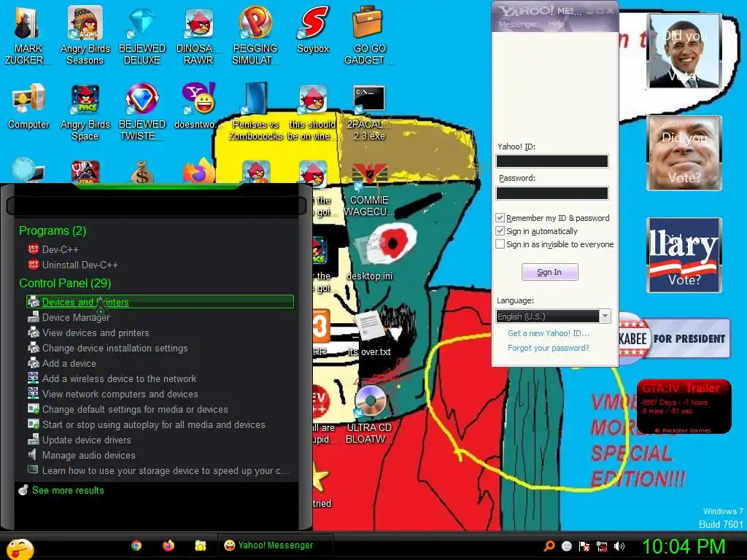Screen dimensions: 747x560
Task: Click the orange magnifier tray icon
Action: pyautogui.click(x=549, y=546)
